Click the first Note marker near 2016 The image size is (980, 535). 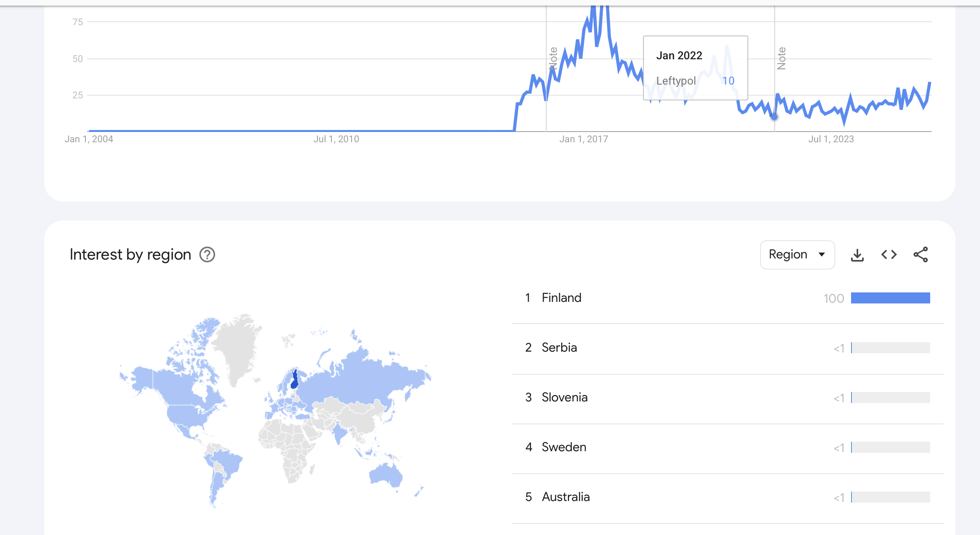coord(553,58)
